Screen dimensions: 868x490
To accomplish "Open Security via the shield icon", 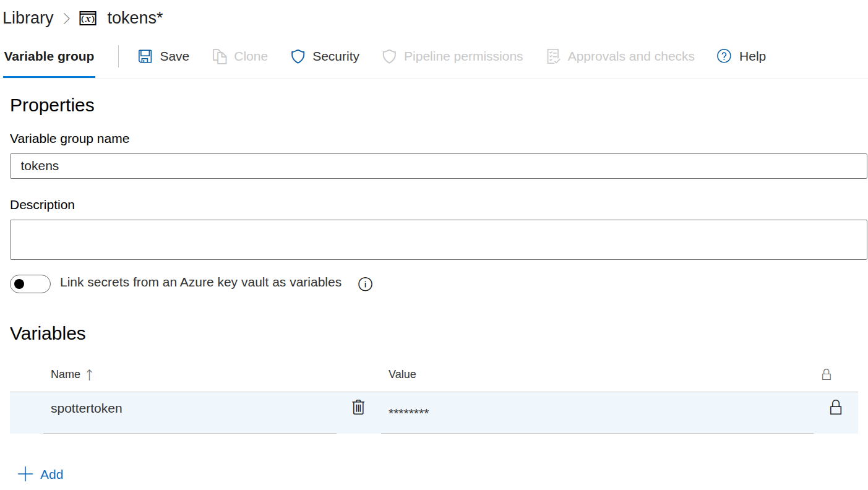I will [298, 57].
